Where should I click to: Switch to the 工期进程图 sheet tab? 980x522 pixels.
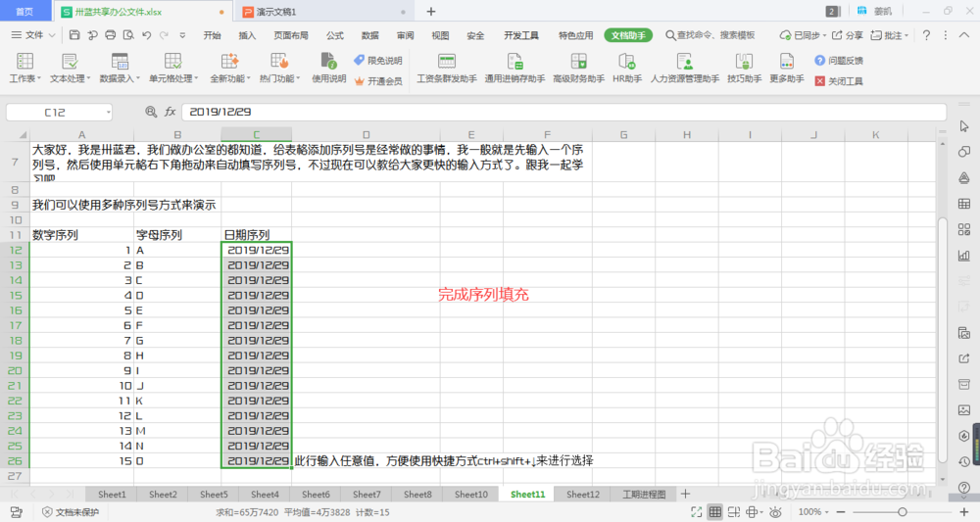coord(644,494)
